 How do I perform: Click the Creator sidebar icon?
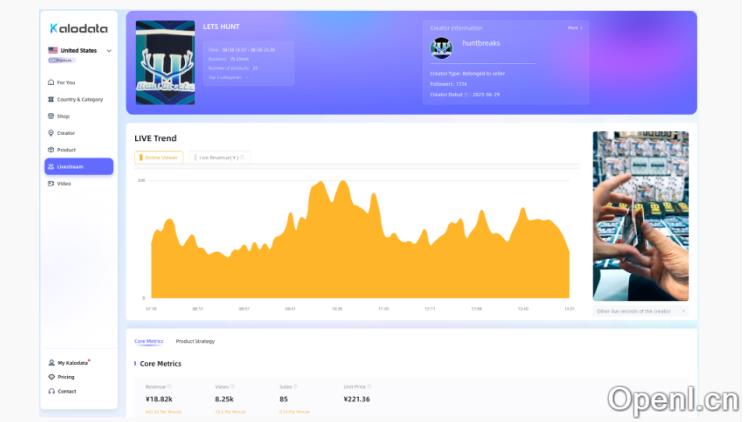click(x=51, y=133)
